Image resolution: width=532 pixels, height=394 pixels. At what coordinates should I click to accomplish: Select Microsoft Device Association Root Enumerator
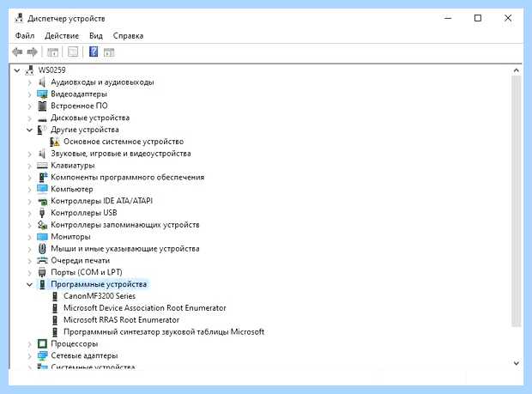coord(144,308)
